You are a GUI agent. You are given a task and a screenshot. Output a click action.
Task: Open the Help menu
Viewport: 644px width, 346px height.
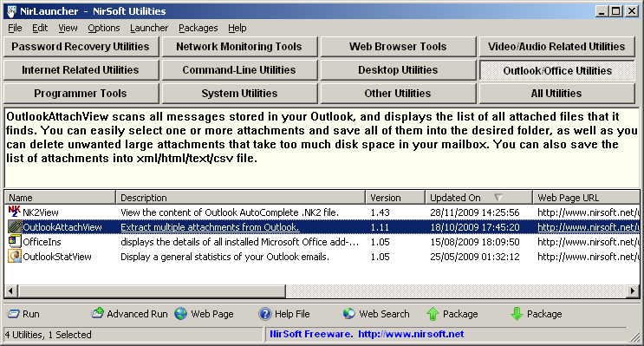[237, 28]
